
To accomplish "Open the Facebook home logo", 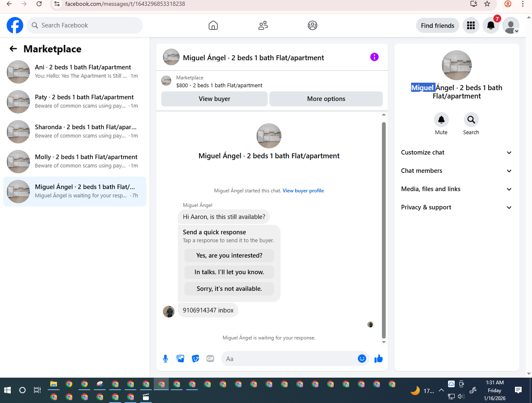I will 15,25.
